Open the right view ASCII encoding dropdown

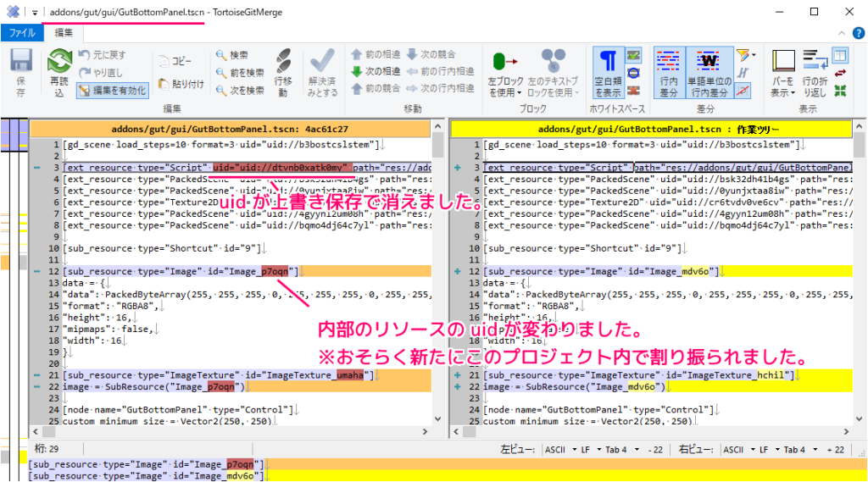click(738, 449)
